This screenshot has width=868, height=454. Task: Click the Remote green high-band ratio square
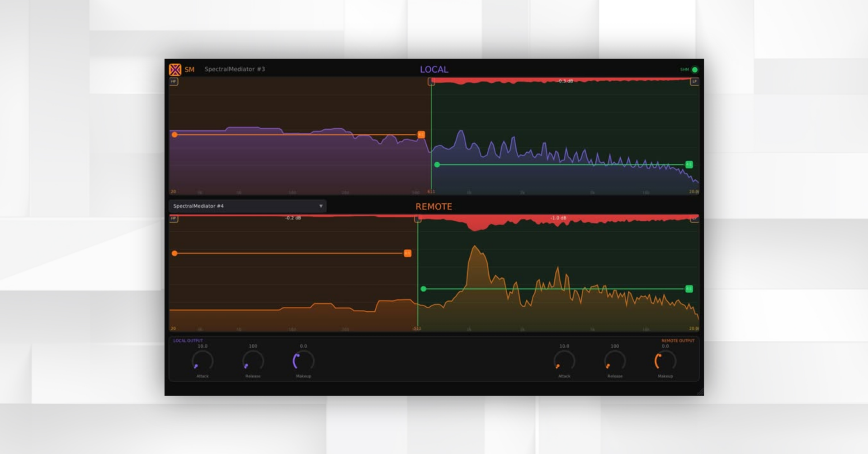[x=689, y=289]
